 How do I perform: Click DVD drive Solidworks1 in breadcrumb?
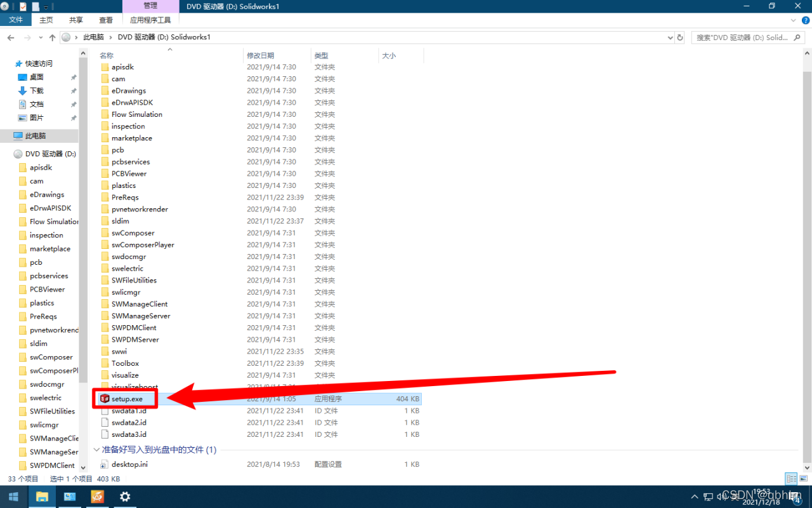click(x=164, y=37)
